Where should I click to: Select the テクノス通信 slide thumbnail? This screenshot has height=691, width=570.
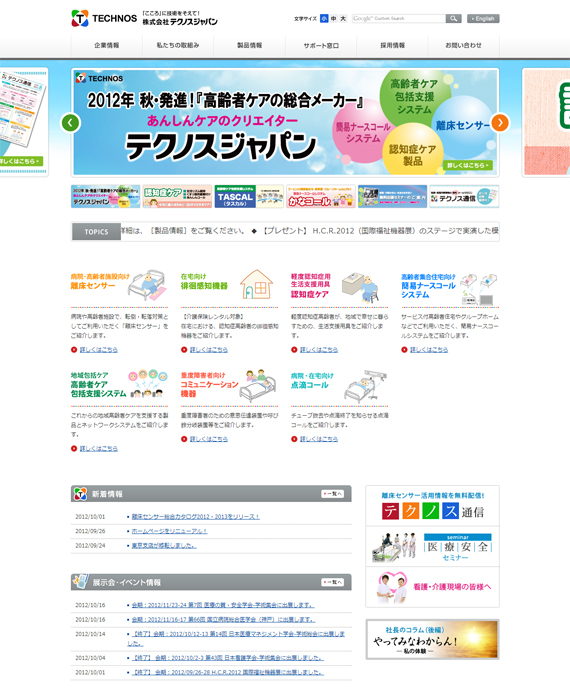click(x=464, y=196)
